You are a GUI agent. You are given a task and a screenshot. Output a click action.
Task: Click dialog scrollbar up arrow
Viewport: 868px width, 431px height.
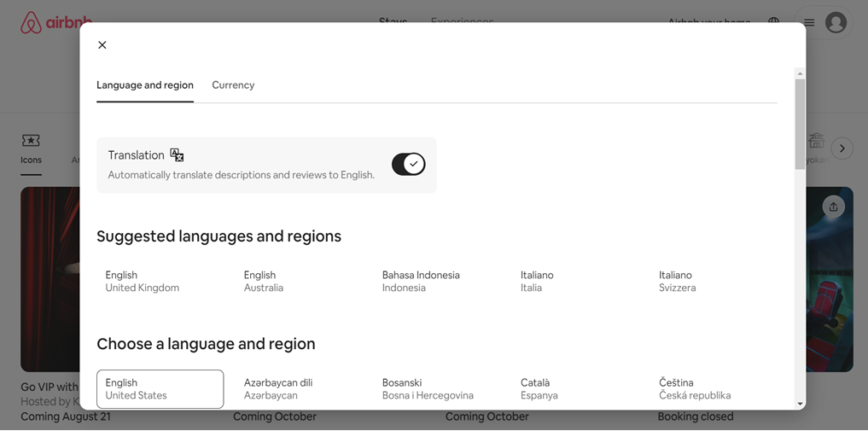pos(800,73)
